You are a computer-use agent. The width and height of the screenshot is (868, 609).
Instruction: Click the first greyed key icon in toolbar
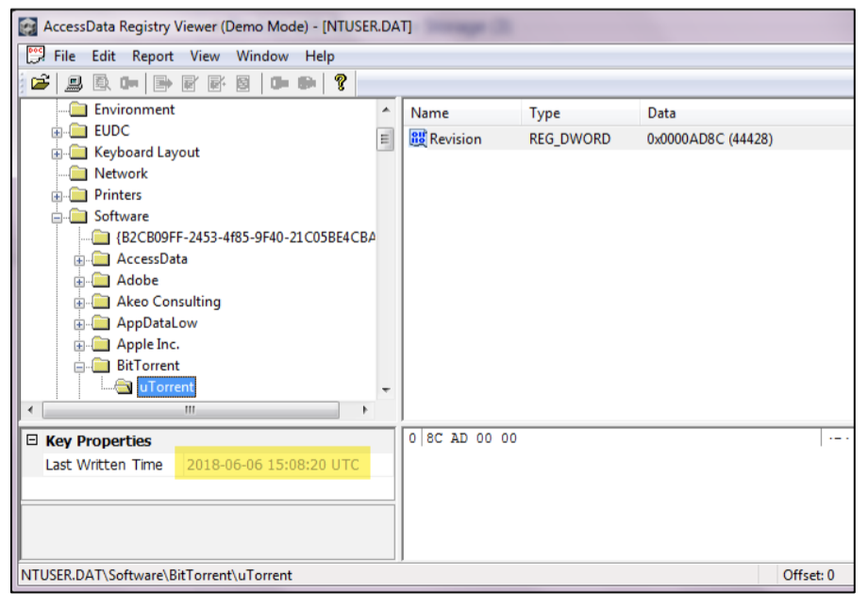(129, 84)
